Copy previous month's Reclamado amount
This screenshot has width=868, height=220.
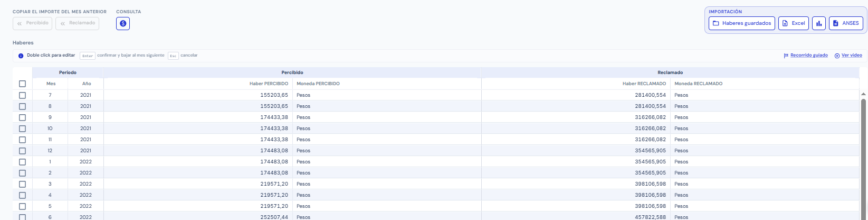77,23
